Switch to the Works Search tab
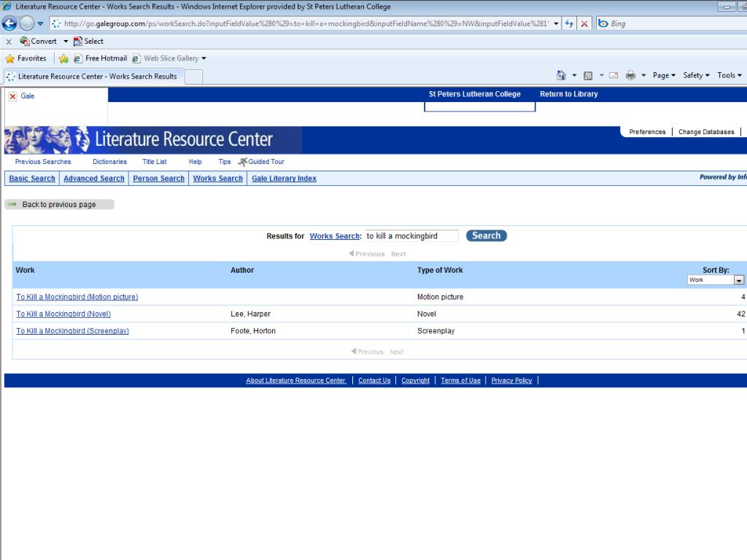This screenshot has height=560, width=747. point(217,179)
